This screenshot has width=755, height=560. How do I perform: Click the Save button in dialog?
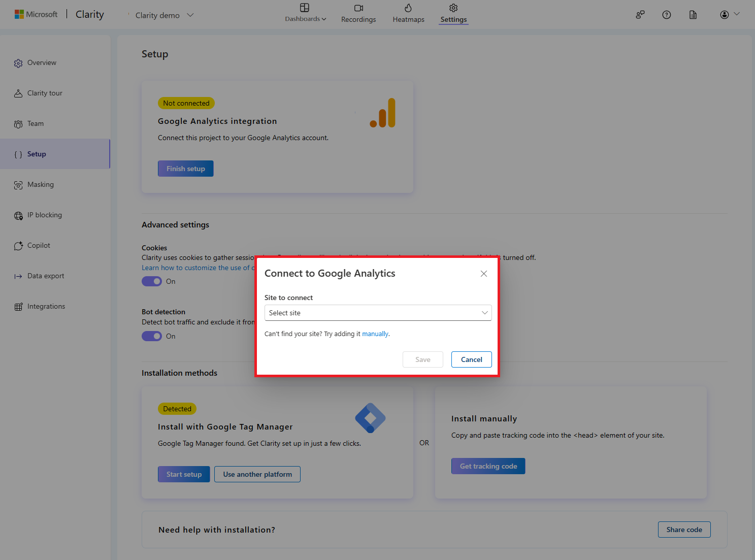(x=423, y=359)
